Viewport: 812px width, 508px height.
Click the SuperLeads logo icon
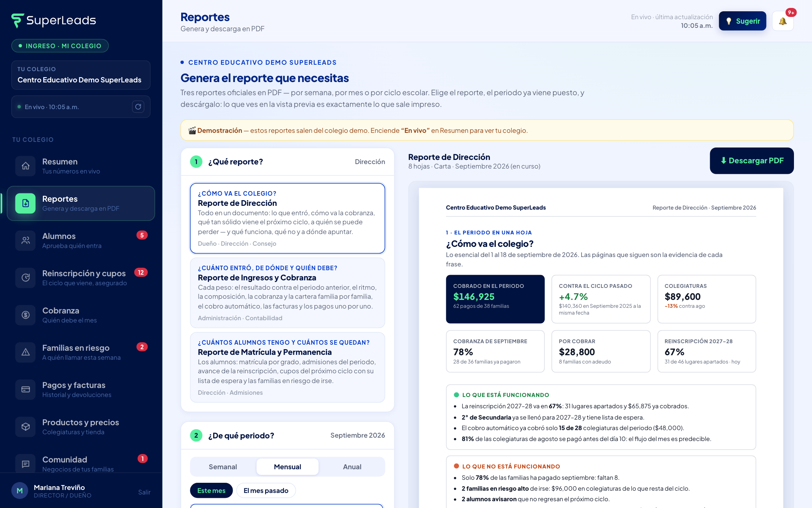point(18,21)
